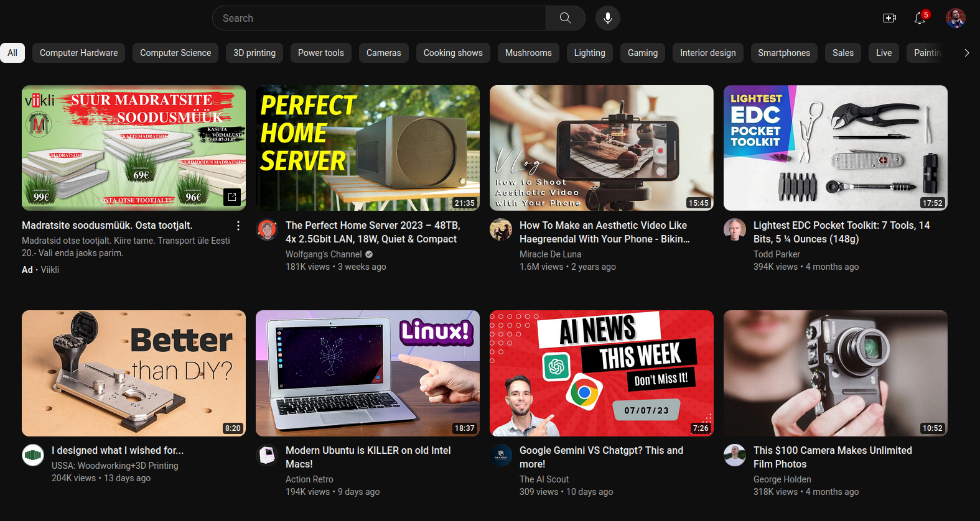Show more category chips with right arrow
980x521 pixels.
966,53
